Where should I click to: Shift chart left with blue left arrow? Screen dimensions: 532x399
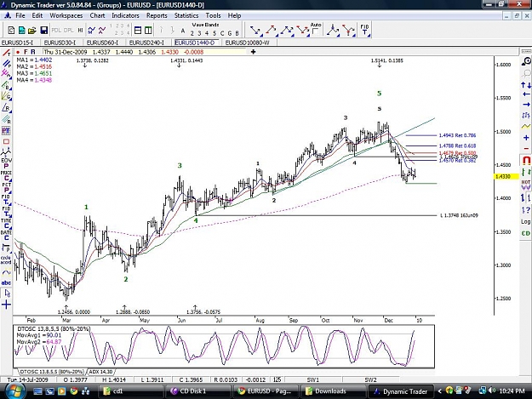click(526, 94)
